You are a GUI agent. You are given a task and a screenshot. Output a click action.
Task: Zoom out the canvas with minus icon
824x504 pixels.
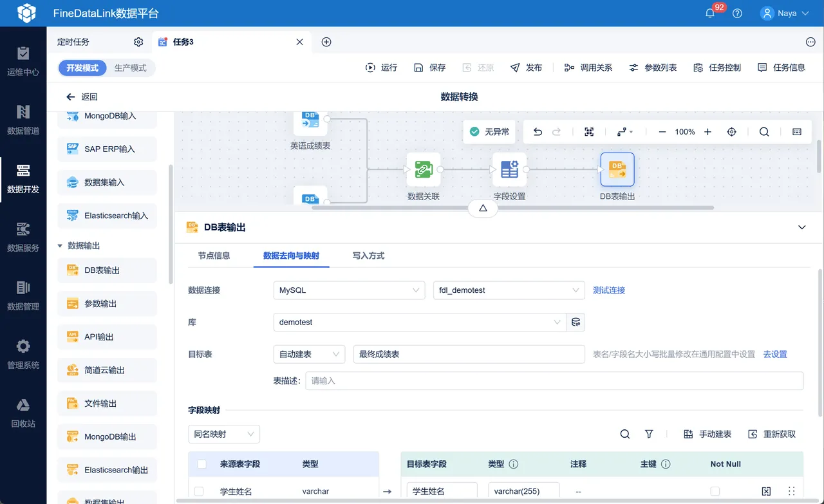[662, 132]
